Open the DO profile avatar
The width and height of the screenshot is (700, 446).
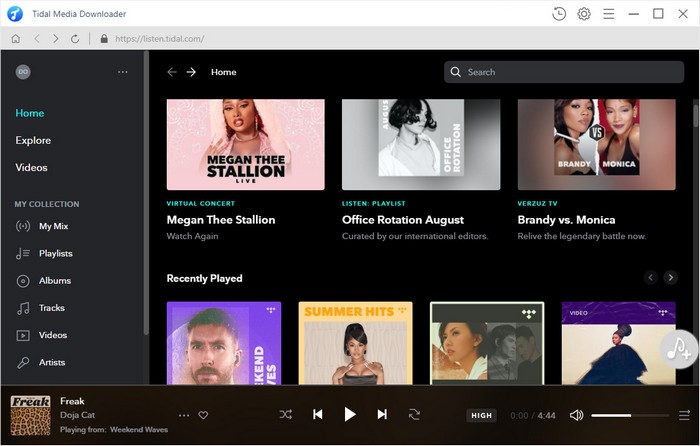click(x=23, y=72)
